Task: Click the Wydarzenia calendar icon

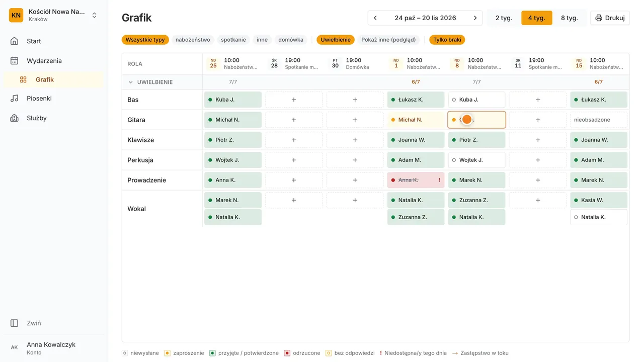Action: (x=15, y=61)
